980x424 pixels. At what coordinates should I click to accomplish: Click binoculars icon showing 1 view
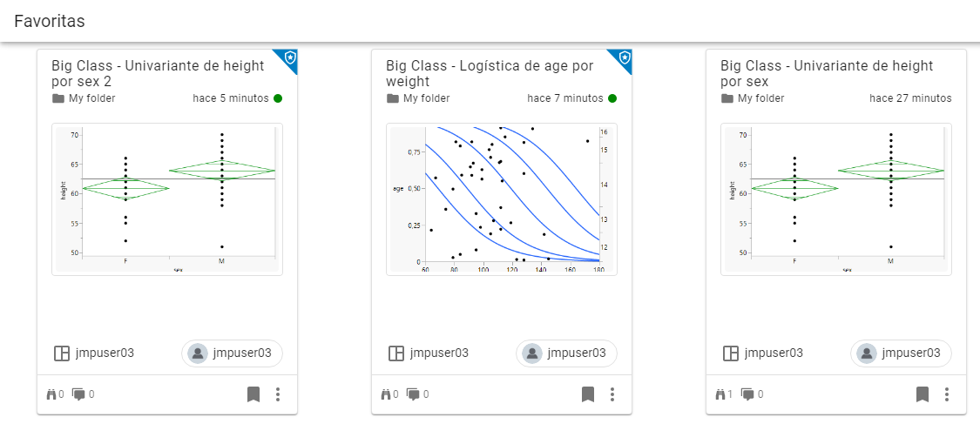tap(720, 394)
